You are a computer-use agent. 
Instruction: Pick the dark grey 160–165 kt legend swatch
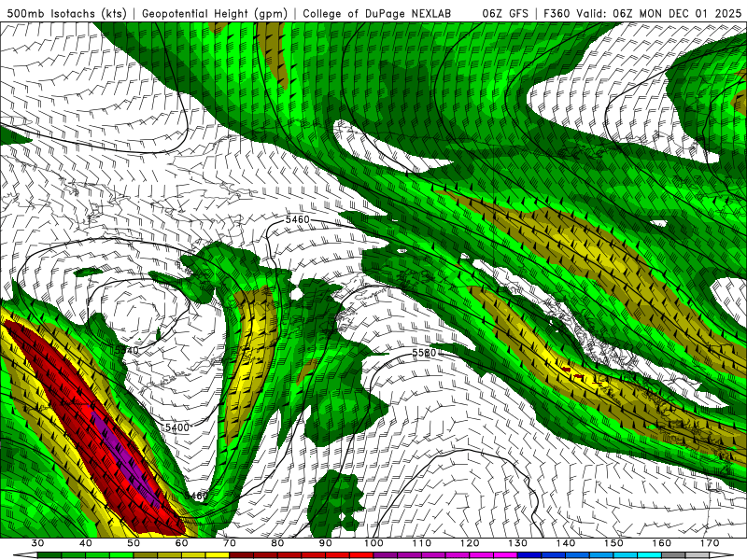(673, 555)
